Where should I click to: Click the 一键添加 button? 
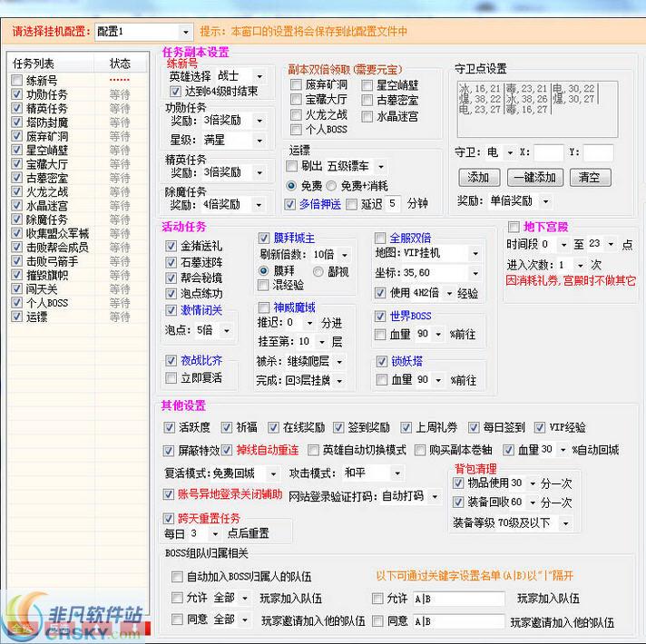[x=534, y=178]
